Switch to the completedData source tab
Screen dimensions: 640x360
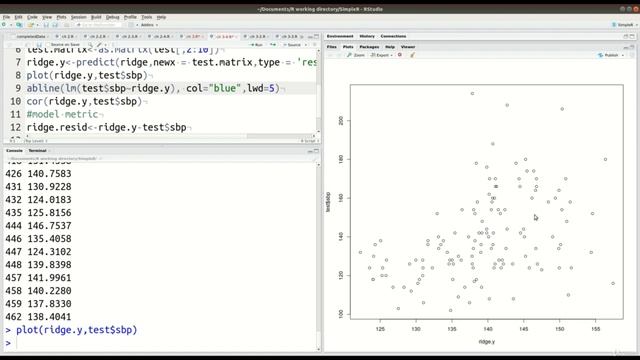[x=31, y=36]
